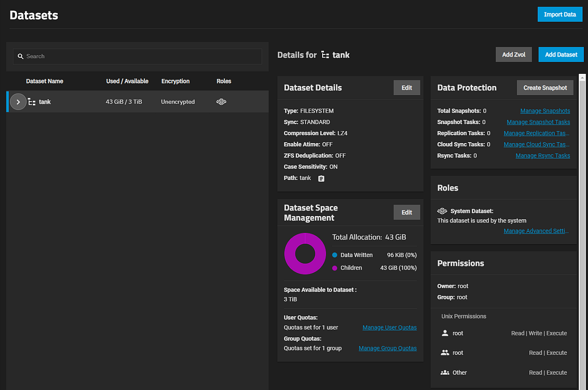The height and width of the screenshot is (390, 588).
Task: Edit the Dataset Details card
Action: click(x=407, y=88)
